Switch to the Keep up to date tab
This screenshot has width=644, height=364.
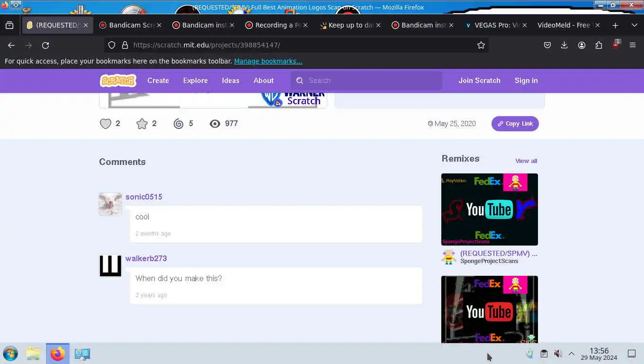point(350,25)
